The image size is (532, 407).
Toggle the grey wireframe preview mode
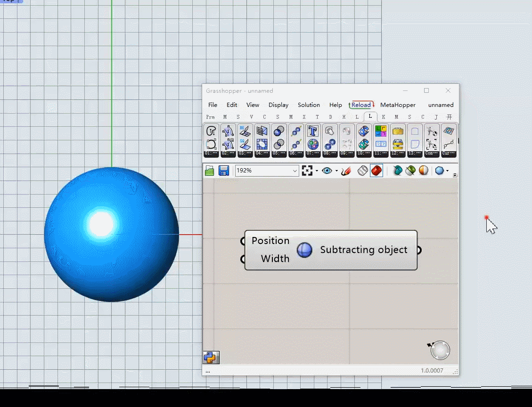click(x=363, y=171)
